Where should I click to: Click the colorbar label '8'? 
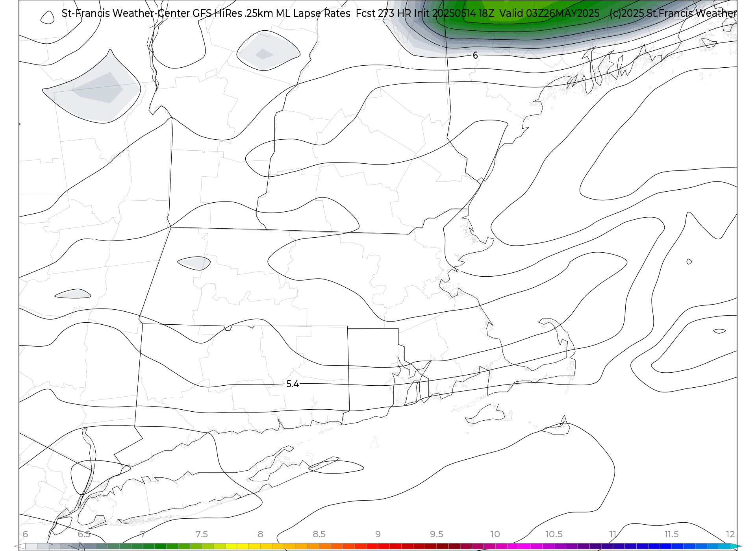tap(260, 534)
